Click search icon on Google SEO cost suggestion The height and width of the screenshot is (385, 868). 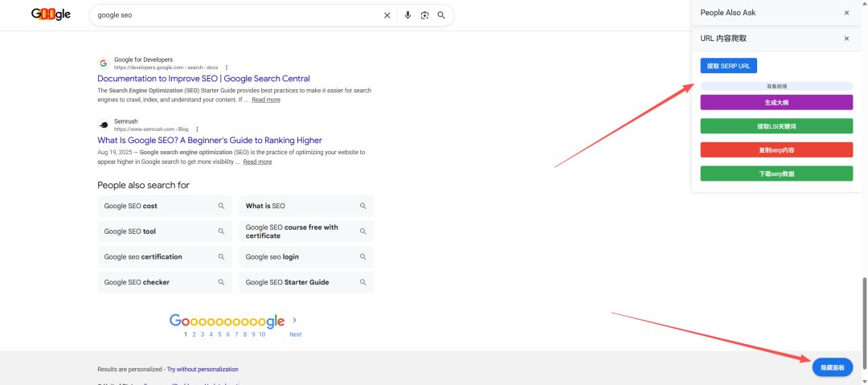(222, 206)
